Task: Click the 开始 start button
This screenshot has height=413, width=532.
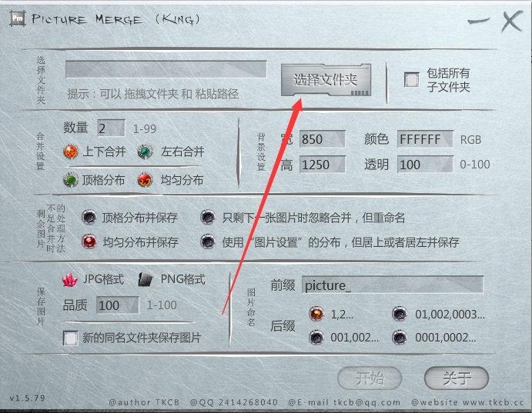Action: [x=370, y=378]
